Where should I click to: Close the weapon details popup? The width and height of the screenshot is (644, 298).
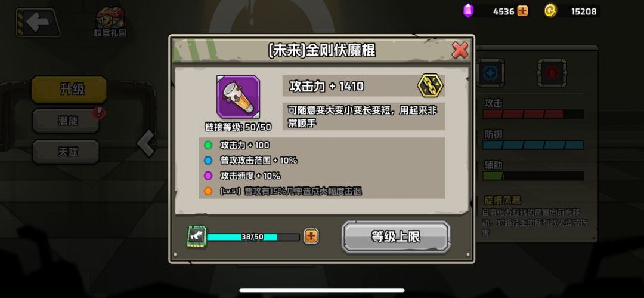460,51
